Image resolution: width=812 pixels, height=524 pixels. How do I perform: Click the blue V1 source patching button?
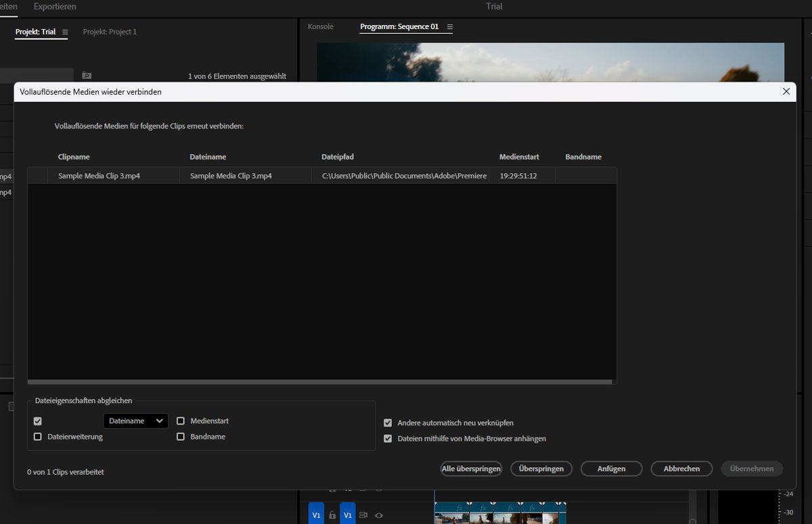pos(316,515)
